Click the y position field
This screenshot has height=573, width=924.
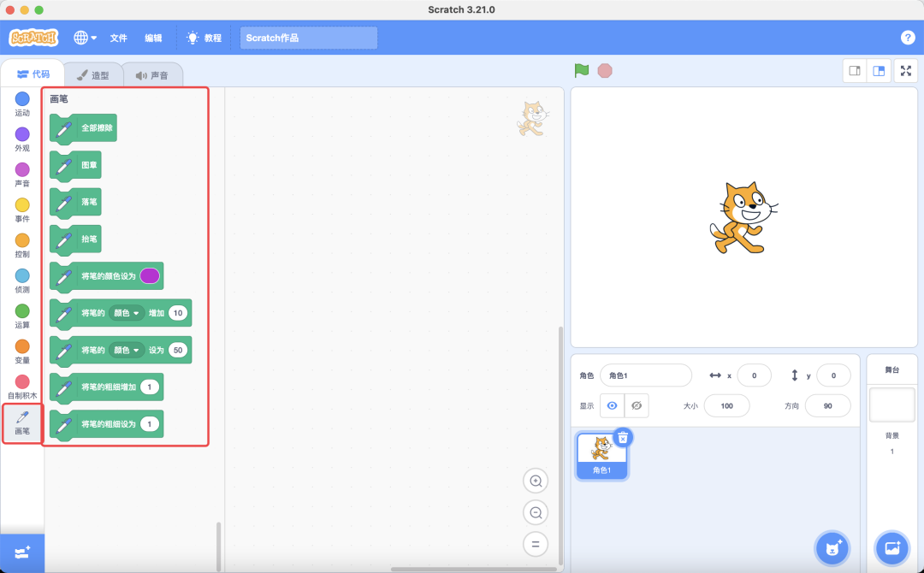point(833,375)
